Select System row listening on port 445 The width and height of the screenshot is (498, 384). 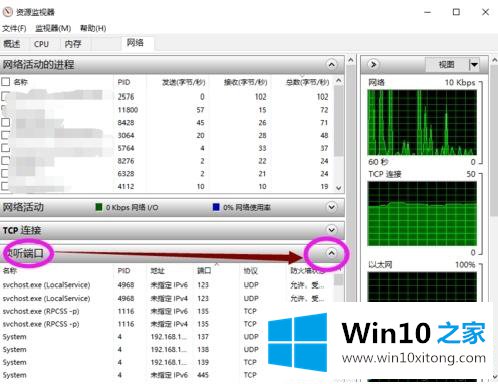tap(133, 375)
